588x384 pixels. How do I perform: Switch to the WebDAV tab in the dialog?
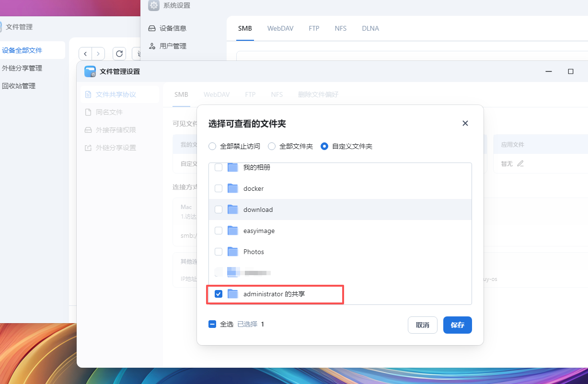click(x=216, y=94)
